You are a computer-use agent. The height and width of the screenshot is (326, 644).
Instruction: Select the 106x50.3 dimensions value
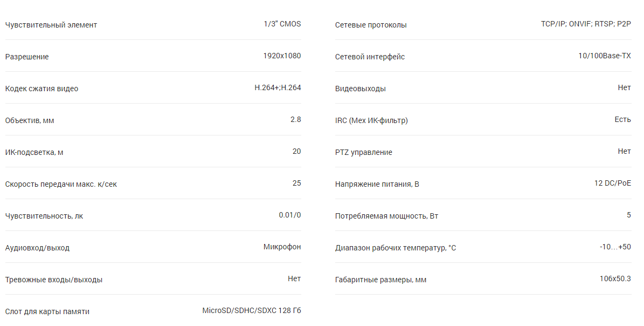point(615,279)
